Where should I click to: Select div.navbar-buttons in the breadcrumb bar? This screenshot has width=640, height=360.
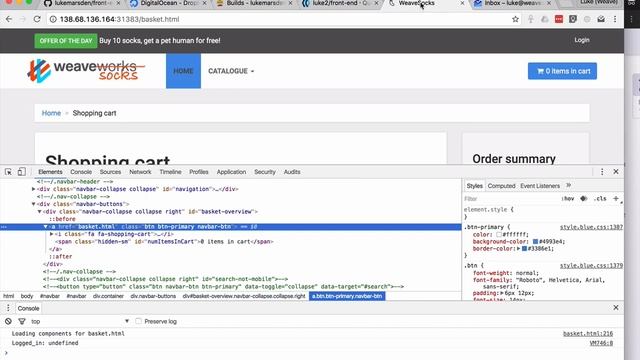(x=153, y=296)
